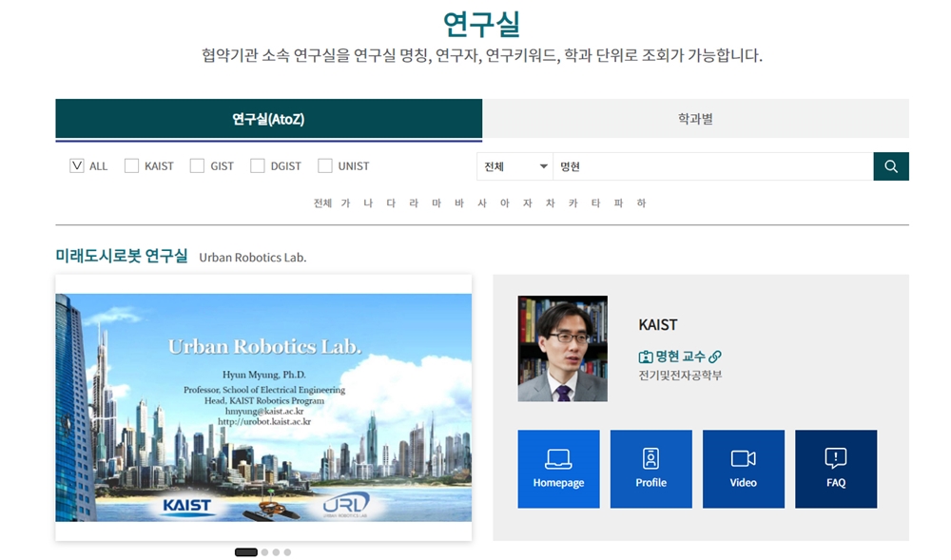This screenshot has height=560, width=951.
Task: Enable the UNIST filter checkbox
Action: point(324,166)
